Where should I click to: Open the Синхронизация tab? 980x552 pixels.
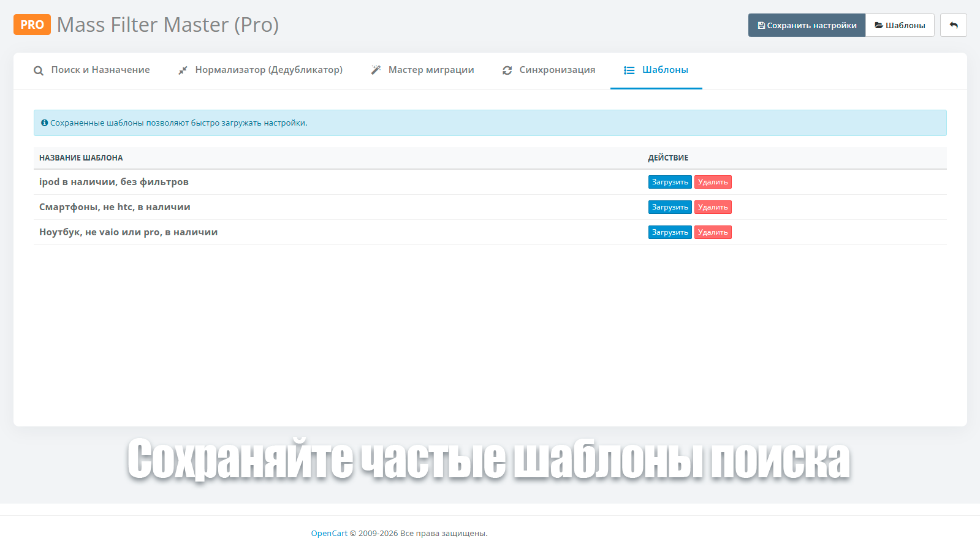click(x=557, y=70)
